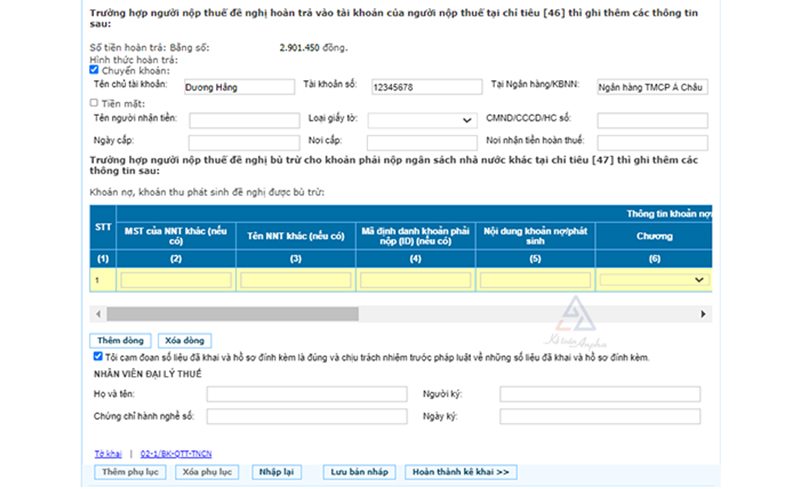Enable the Tiền mặt checkbox
The height and width of the screenshot is (489, 800).
pos(93,102)
